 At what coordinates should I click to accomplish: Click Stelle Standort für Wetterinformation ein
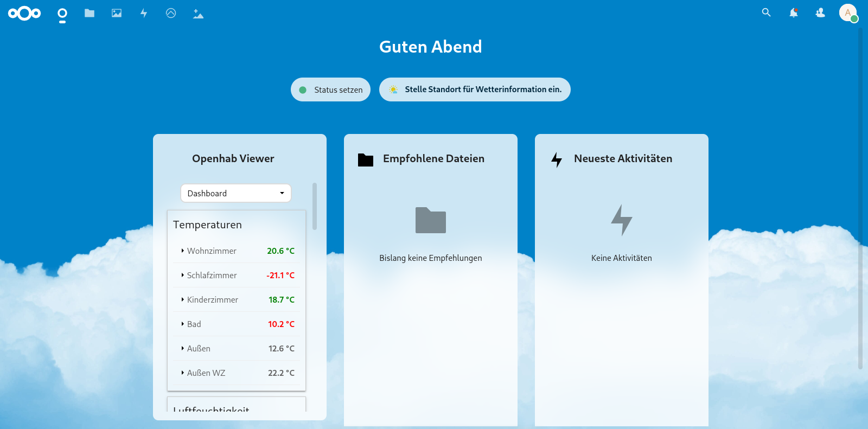click(x=475, y=89)
